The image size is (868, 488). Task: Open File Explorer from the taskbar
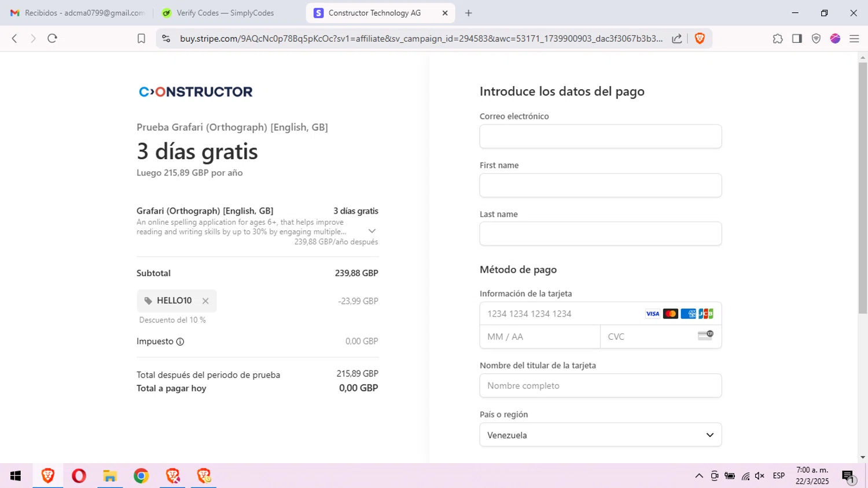[x=110, y=476]
